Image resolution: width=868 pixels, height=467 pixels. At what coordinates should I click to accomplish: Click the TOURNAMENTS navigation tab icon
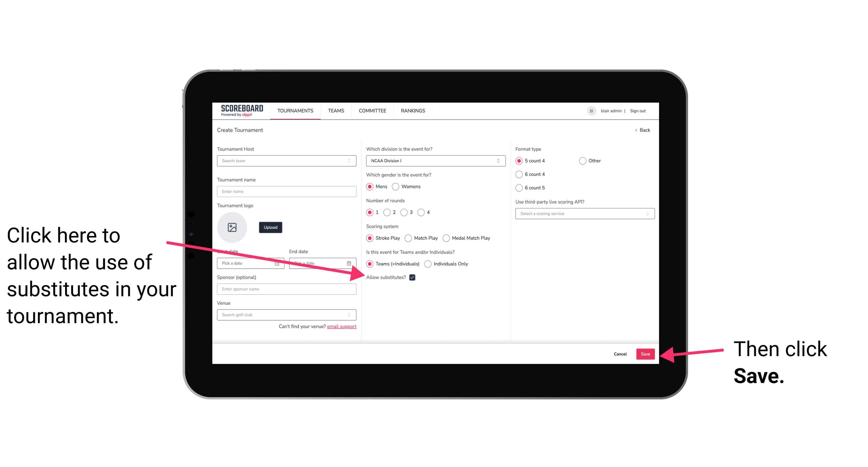(296, 111)
